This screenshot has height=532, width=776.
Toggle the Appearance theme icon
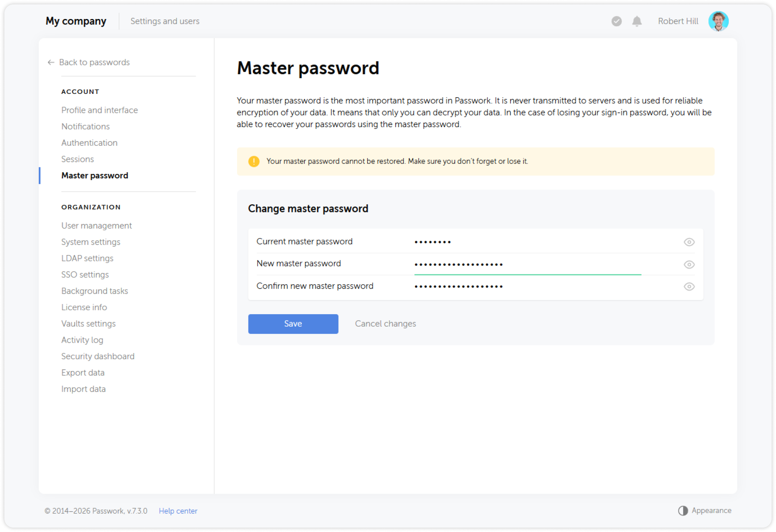point(683,510)
